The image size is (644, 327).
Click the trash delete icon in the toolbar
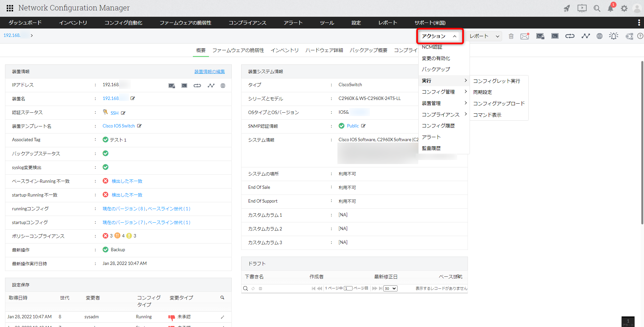[x=511, y=36]
